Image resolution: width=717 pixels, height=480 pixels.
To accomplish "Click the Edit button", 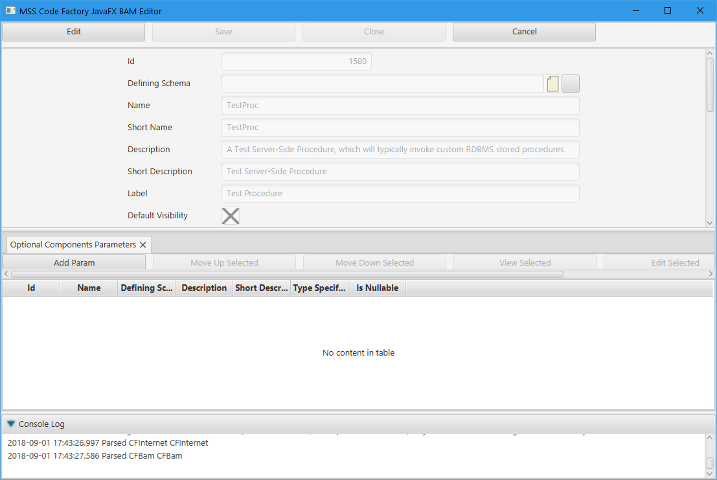I will [x=74, y=32].
